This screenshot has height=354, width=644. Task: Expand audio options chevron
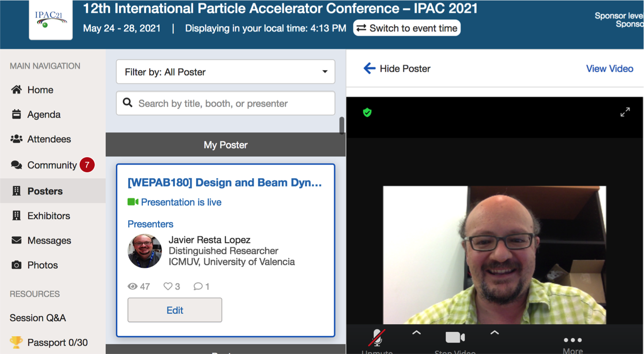416,333
